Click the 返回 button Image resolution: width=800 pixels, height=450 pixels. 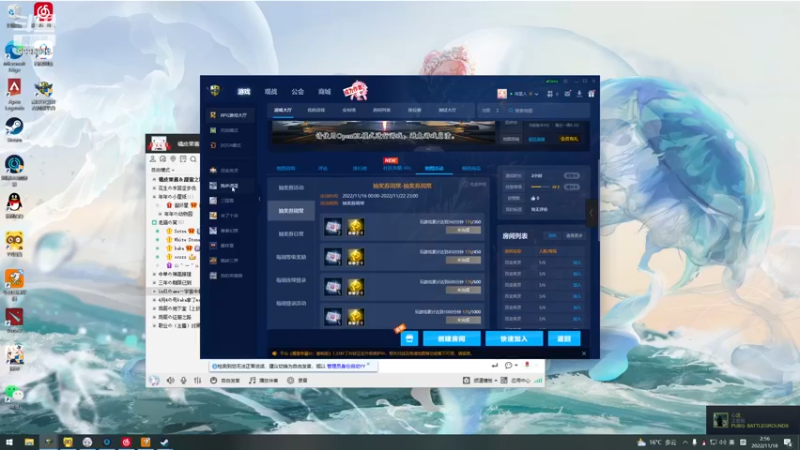tap(564, 338)
